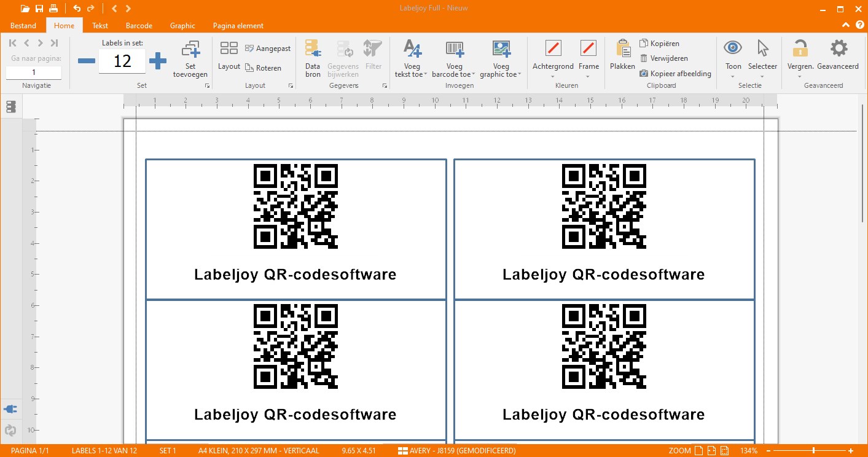Image resolution: width=868 pixels, height=457 pixels.
Task: Select the Home ribbon tab
Action: [x=64, y=26]
